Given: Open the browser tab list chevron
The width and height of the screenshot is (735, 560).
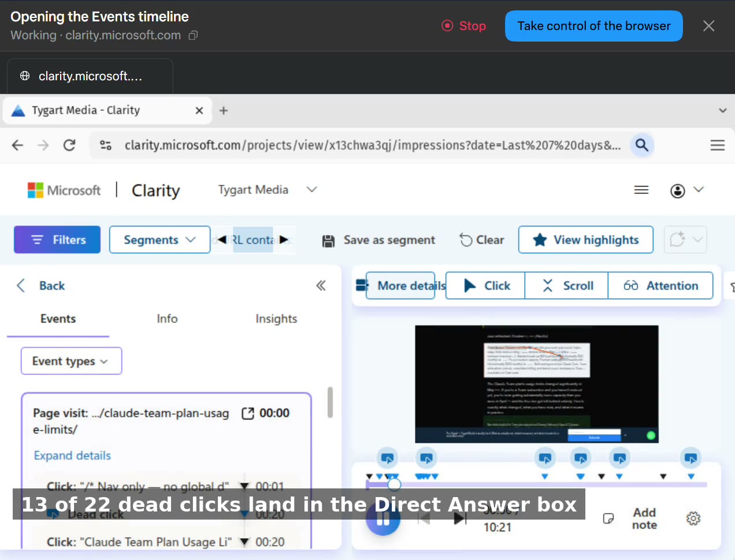Looking at the screenshot, I should (x=722, y=110).
